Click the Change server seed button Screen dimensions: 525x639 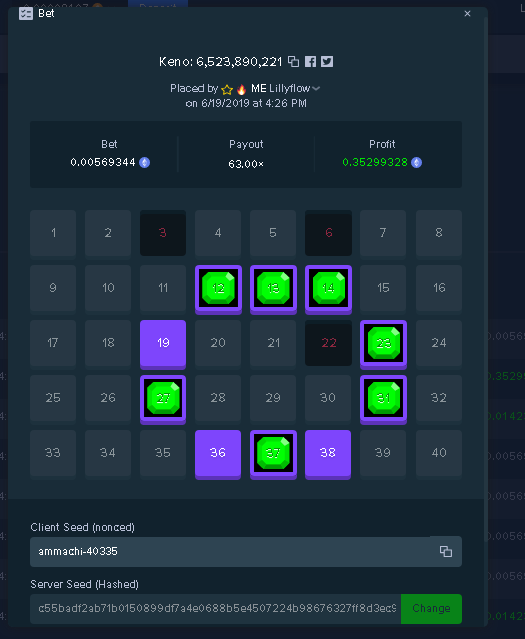(x=431, y=608)
